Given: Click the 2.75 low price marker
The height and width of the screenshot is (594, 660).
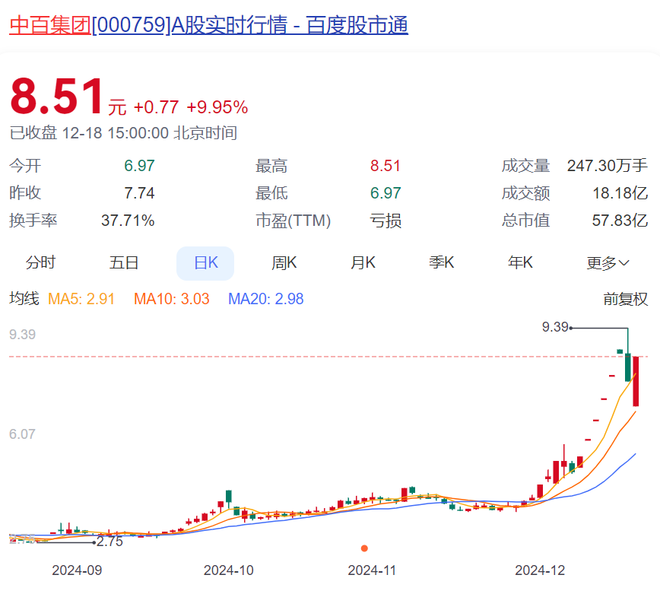Looking at the screenshot, I should tap(110, 541).
